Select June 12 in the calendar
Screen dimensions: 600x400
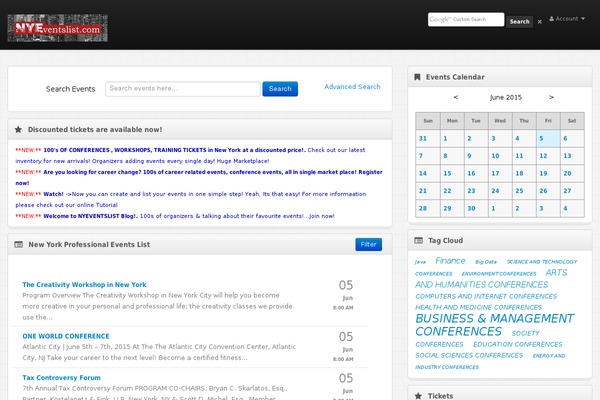(x=548, y=156)
